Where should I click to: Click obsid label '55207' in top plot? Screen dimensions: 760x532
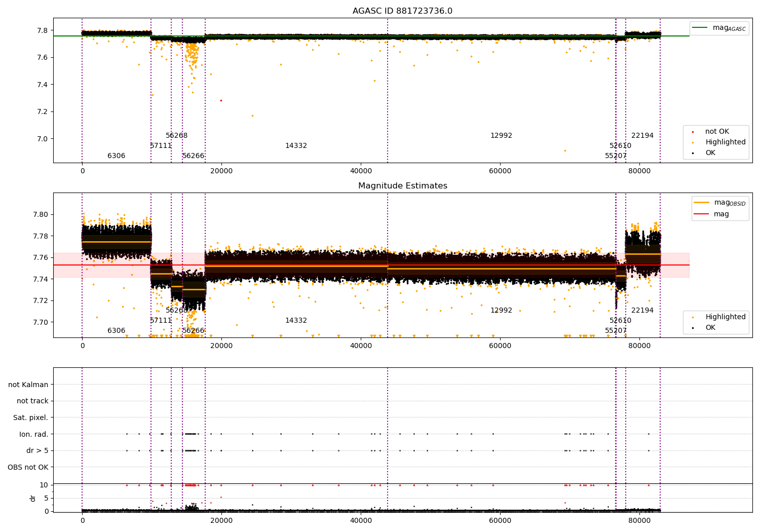pos(616,156)
